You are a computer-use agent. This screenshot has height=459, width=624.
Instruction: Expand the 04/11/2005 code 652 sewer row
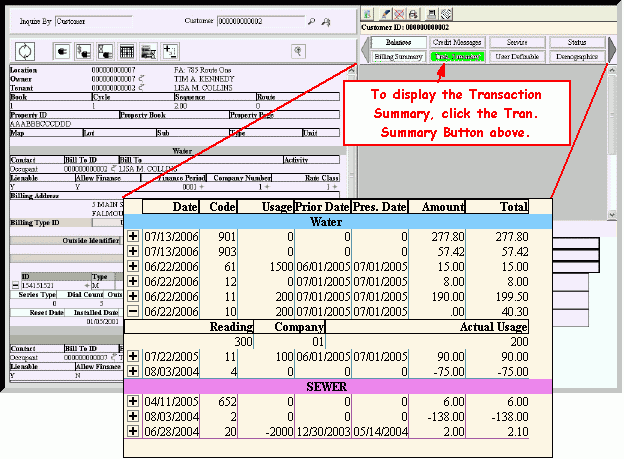pyautogui.click(x=133, y=401)
